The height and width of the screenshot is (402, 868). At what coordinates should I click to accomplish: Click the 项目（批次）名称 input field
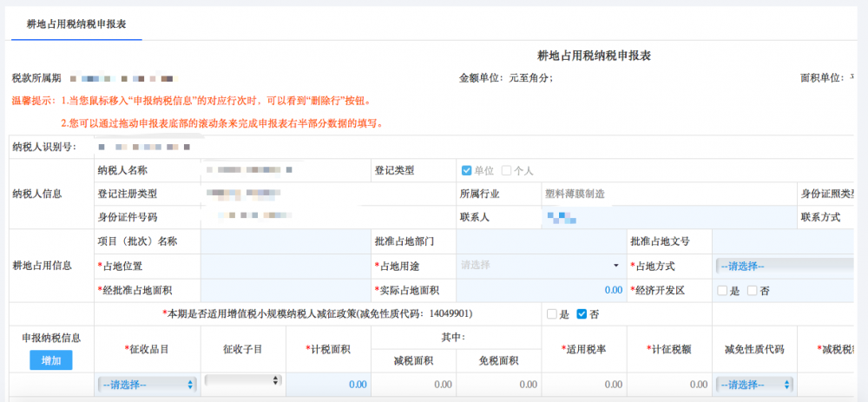286,241
